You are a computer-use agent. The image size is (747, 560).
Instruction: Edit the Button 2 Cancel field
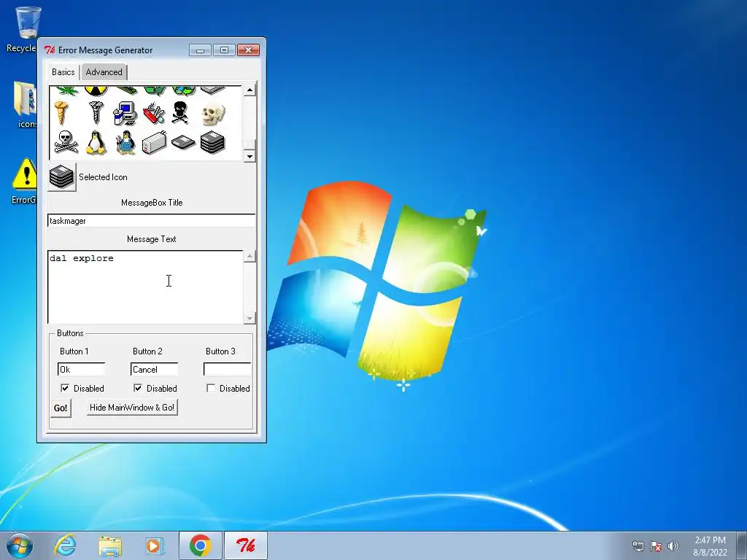(x=155, y=369)
